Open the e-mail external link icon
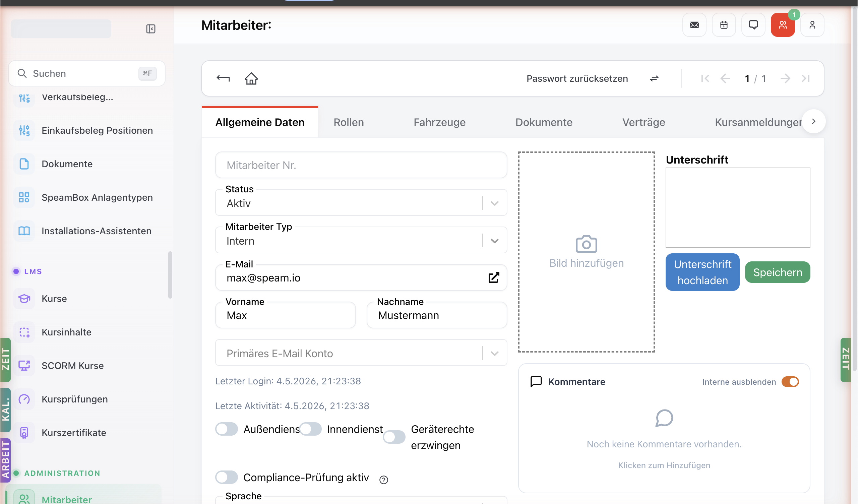 pos(494,277)
